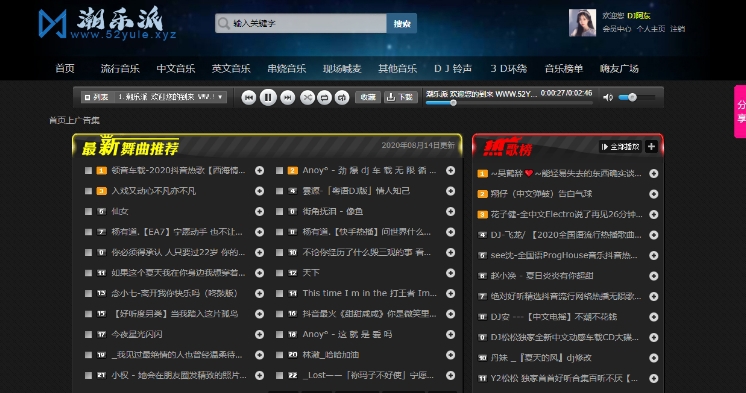Add This time I m in the 打王者 song plus icon
The image size is (746, 393).
(450, 294)
